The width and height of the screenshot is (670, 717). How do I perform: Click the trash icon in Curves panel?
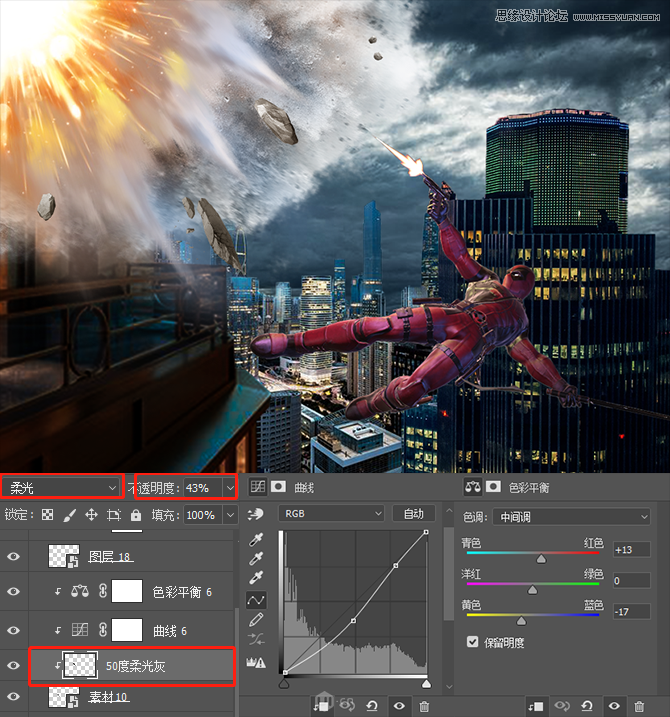click(424, 706)
